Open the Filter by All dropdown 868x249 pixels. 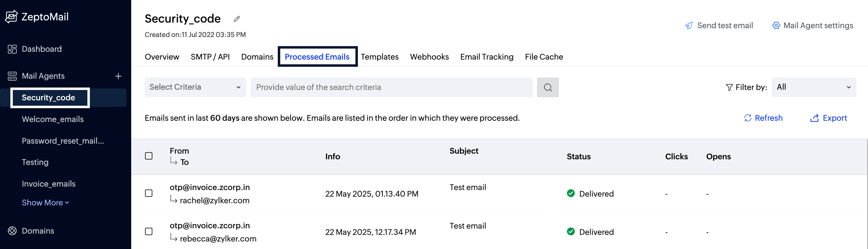[x=814, y=87]
